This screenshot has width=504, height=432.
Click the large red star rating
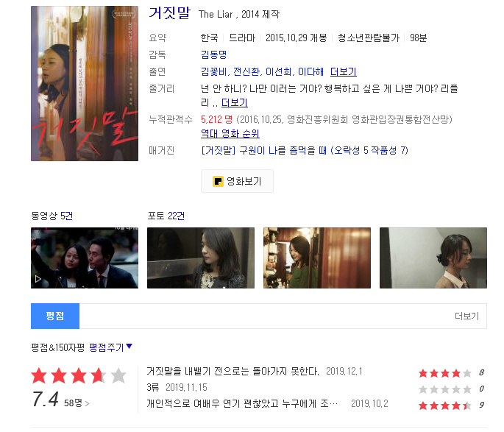[x=79, y=376]
